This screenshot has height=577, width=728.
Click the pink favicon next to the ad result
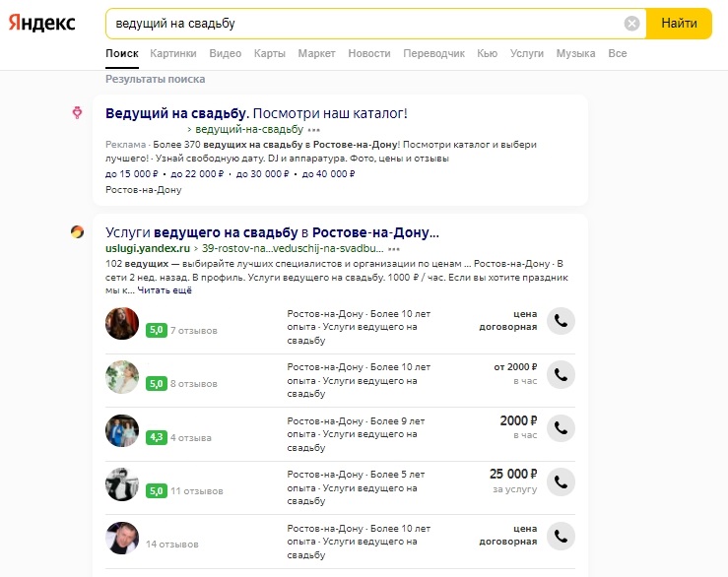[x=77, y=112]
